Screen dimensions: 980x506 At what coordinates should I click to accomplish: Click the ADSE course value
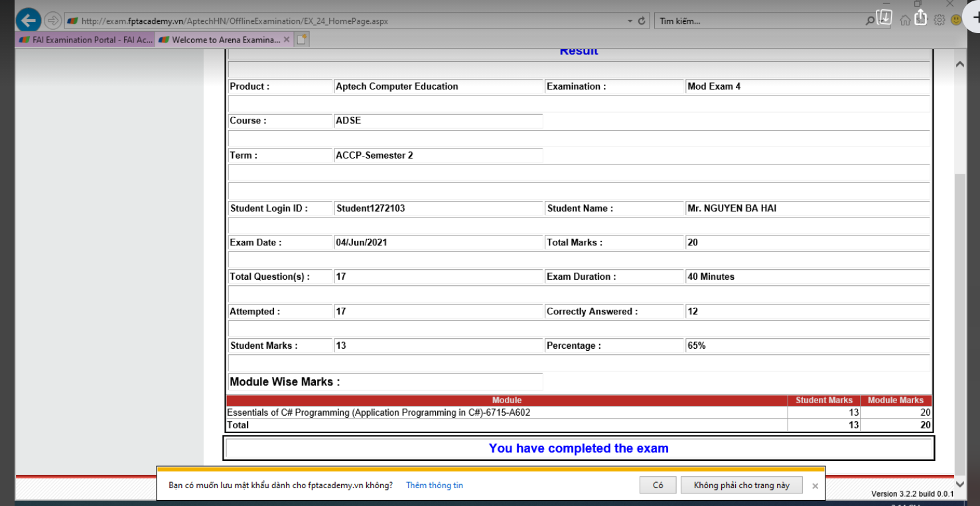pyautogui.click(x=348, y=121)
